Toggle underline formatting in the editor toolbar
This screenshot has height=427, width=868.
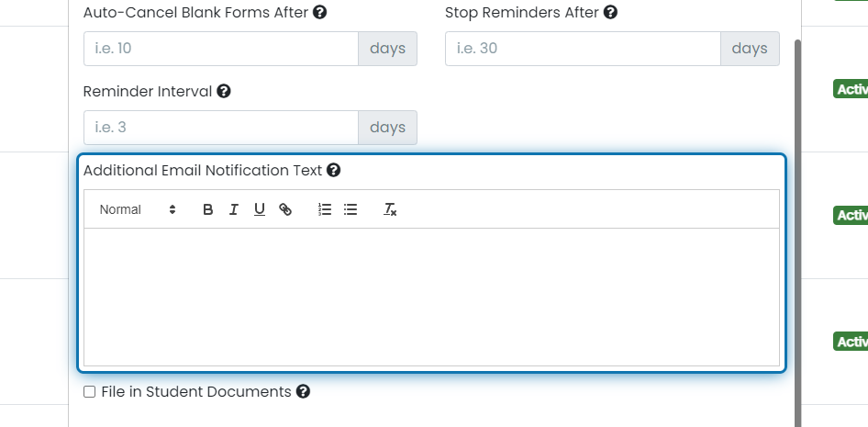pos(259,209)
